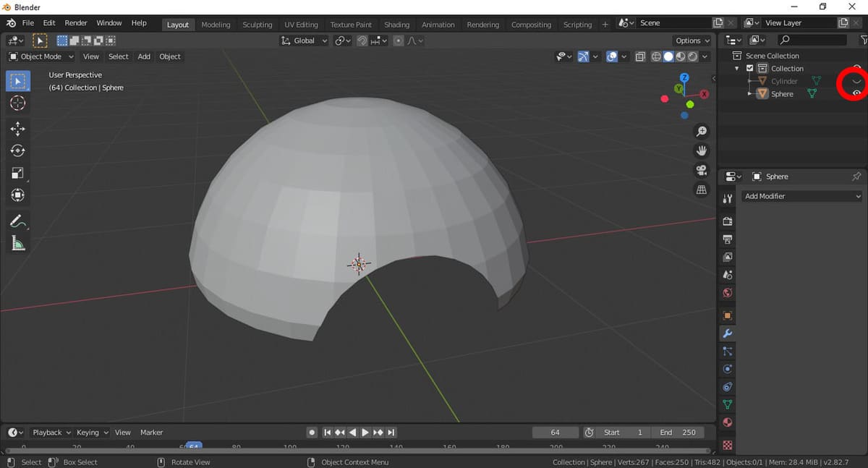Viewport: 868px width, 468px height.
Task: Click the End frame field showing 250
Action: pyautogui.click(x=678, y=433)
